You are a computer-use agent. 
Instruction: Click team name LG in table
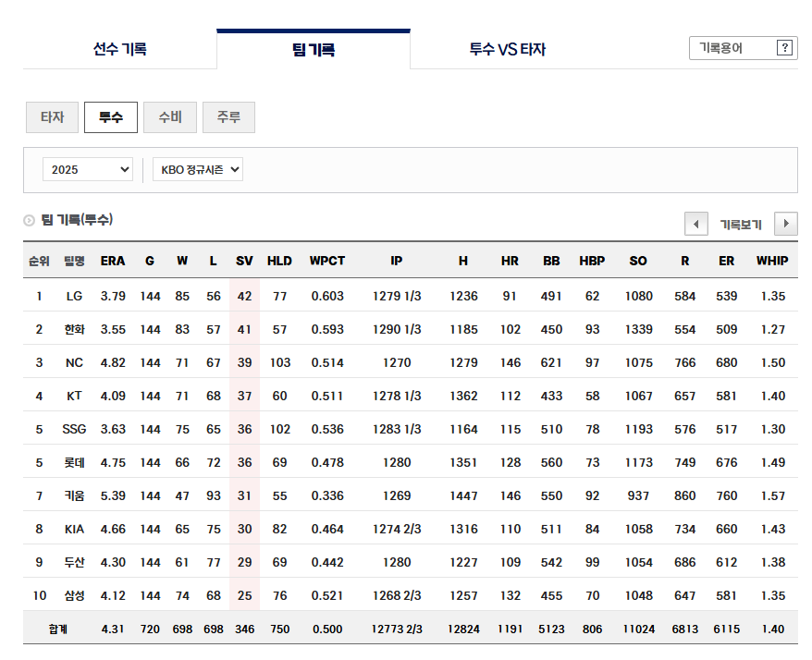click(x=74, y=296)
